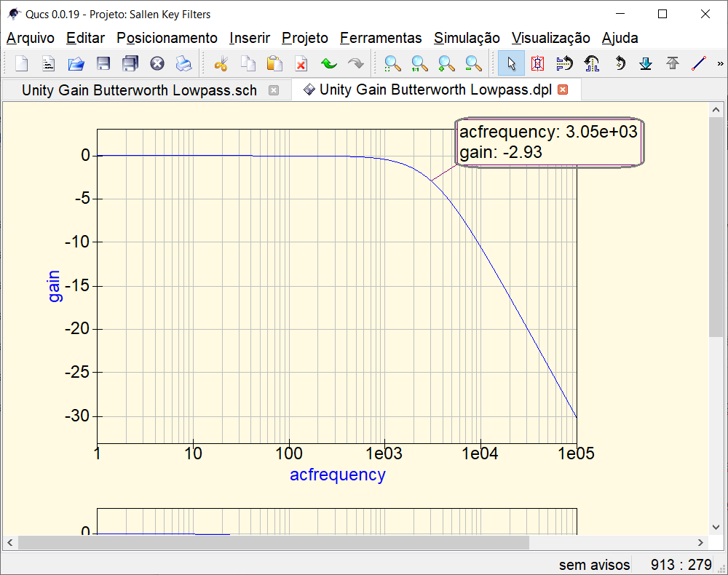Activate the selection pointer tool

tap(510, 63)
